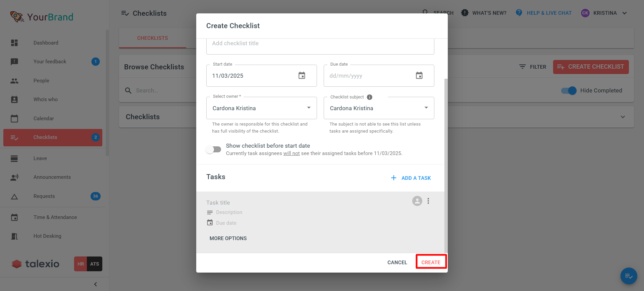The image size is (644, 291).
Task: Click the dialog's vertical scrollbar
Action: tap(446, 166)
